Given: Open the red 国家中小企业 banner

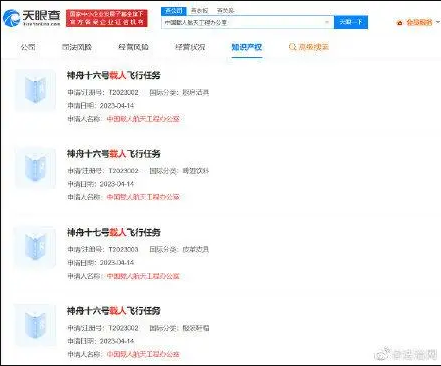Looking at the screenshot, I should (x=107, y=18).
